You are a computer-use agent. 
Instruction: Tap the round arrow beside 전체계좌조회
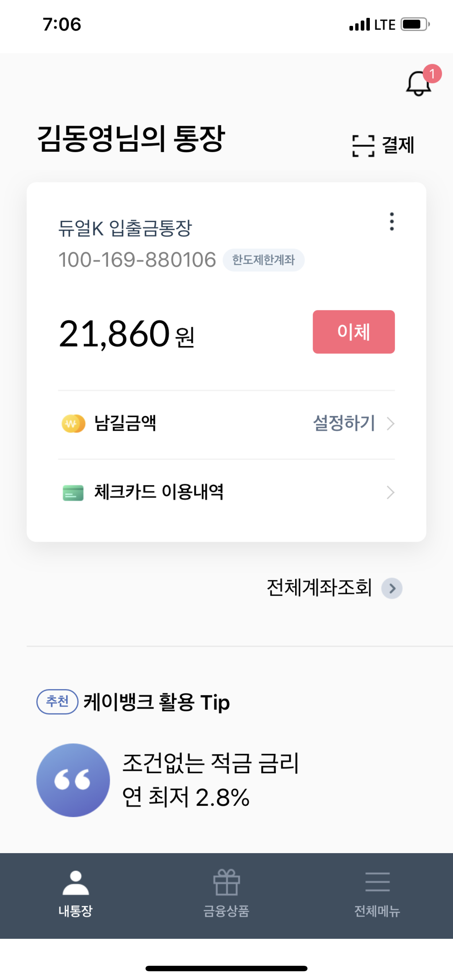392,588
